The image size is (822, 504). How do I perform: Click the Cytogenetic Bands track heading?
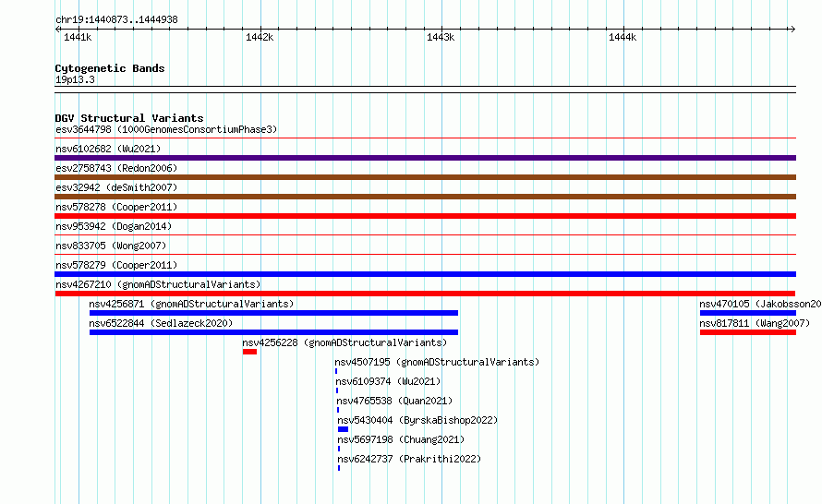click(110, 68)
